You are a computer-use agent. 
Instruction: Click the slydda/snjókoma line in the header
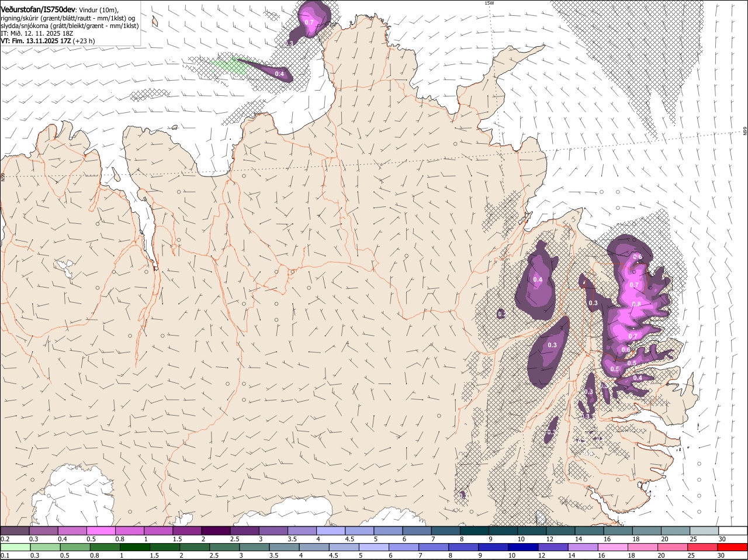70,26
